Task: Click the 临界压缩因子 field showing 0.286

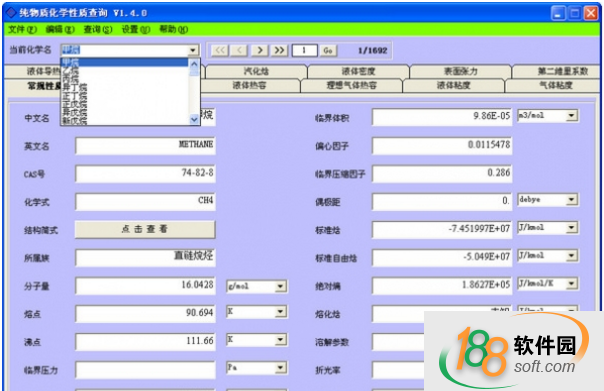Action: click(442, 174)
